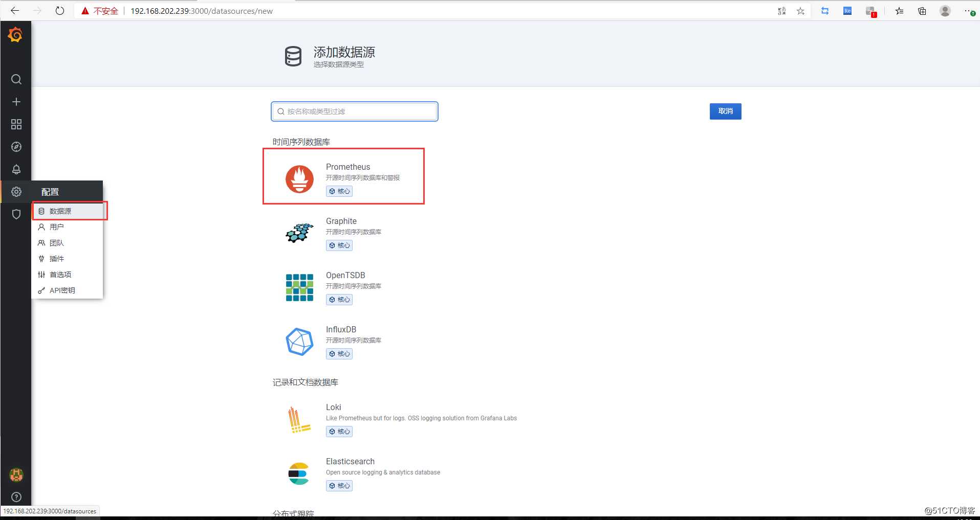Viewport: 980px width, 520px height.
Task: Click the 核心 badge under Prometheus
Action: 339,191
